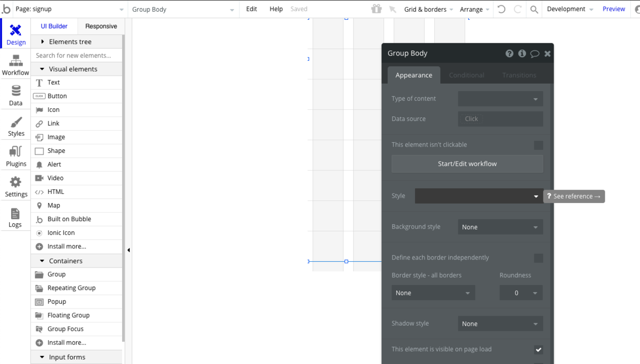Select the Button element
Image resolution: width=640 pixels, height=364 pixels.
[77, 96]
